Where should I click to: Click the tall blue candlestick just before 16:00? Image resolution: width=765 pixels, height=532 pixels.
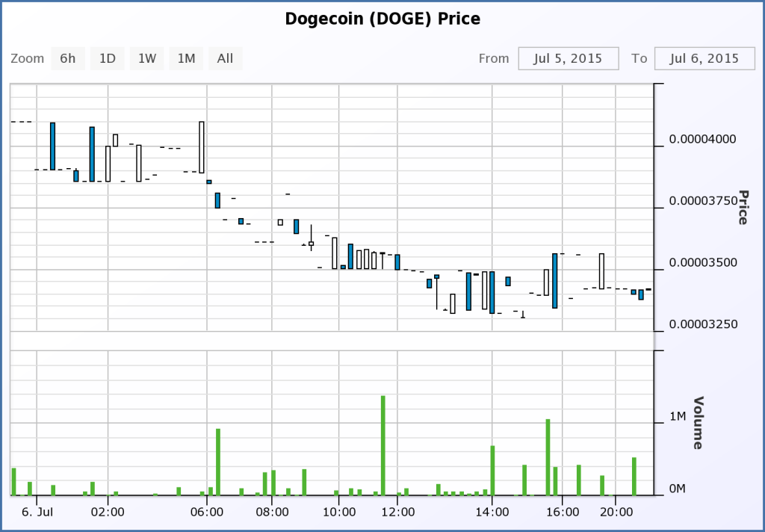555,281
